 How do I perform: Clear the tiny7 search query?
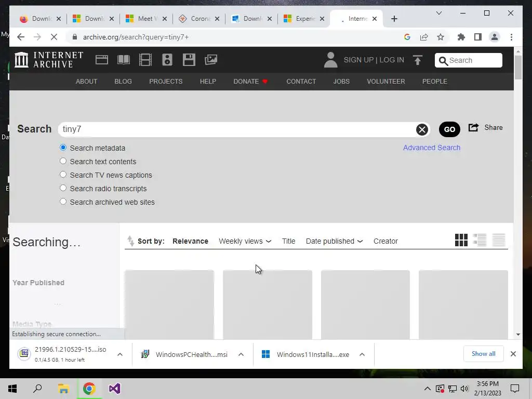click(x=422, y=129)
